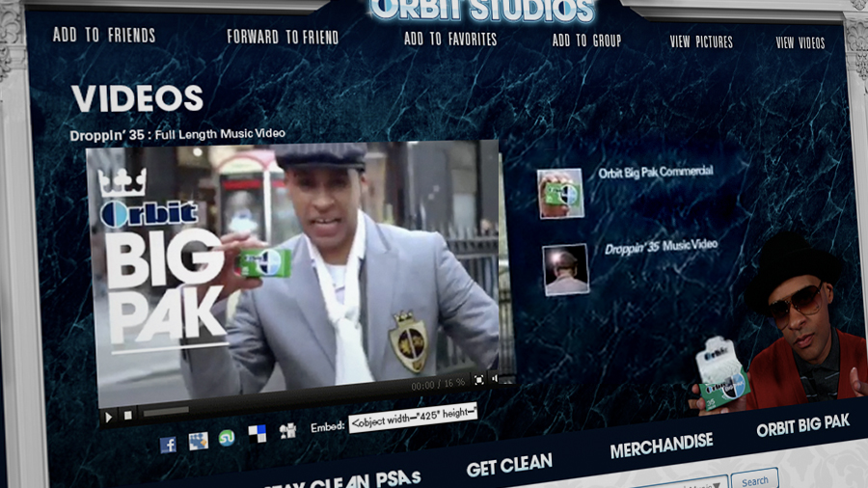Click the Orbit Big Pak Commercial title
This screenshot has width=868, height=488.
click(656, 172)
